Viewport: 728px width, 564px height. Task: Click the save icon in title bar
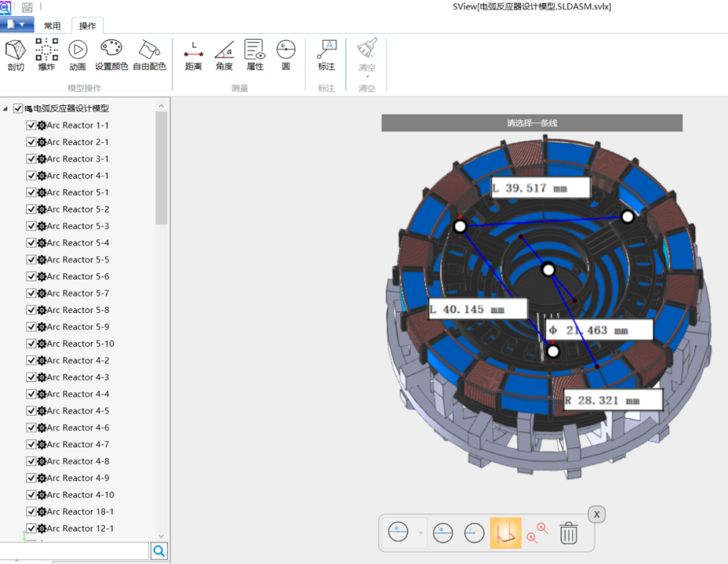coord(27,7)
